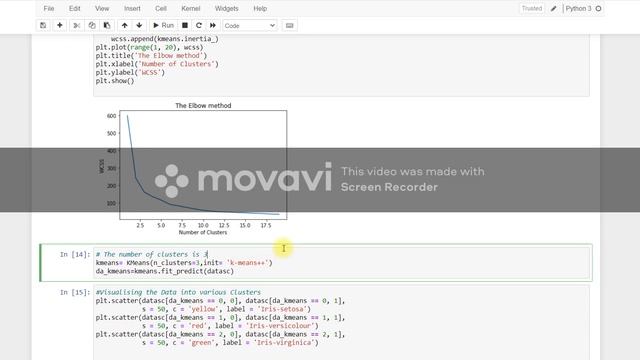
Task: Copy selected cells icon
Action: pos(92,25)
